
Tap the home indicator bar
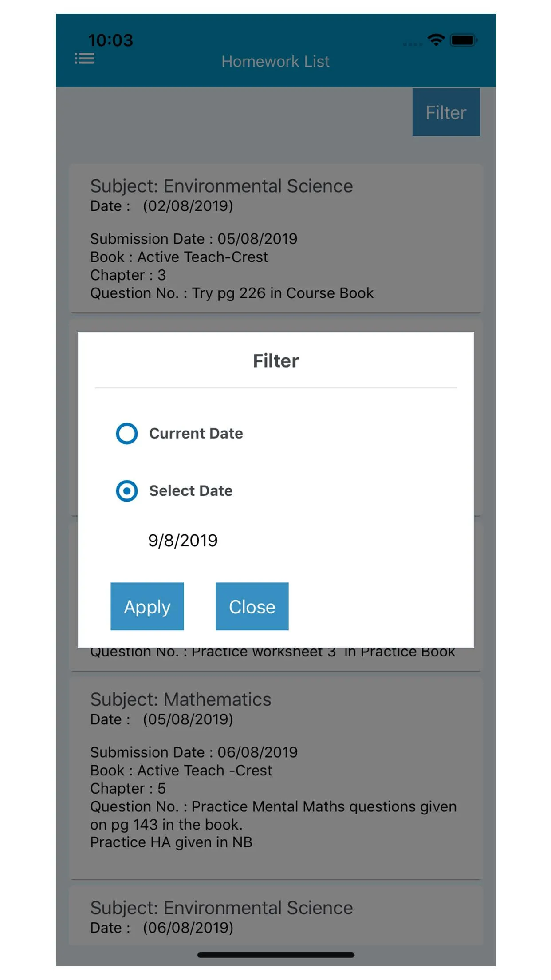click(x=275, y=955)
